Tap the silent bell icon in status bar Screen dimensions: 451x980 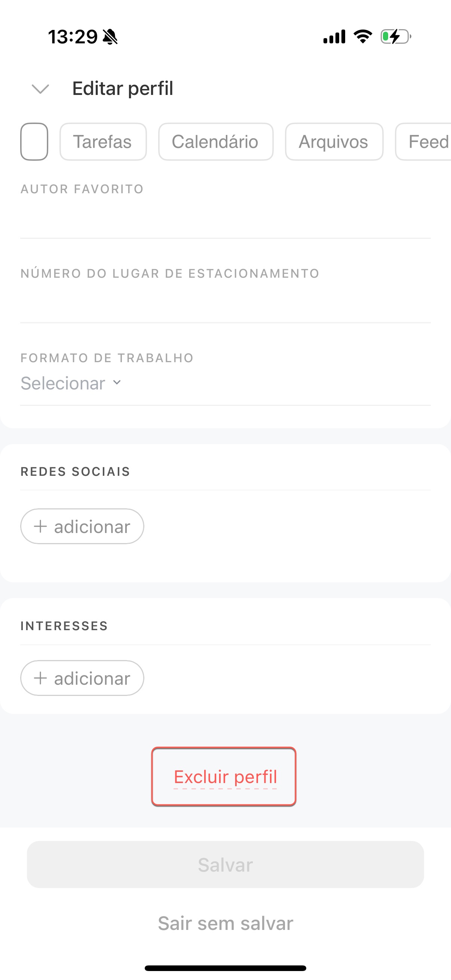(x=110, y=37)
